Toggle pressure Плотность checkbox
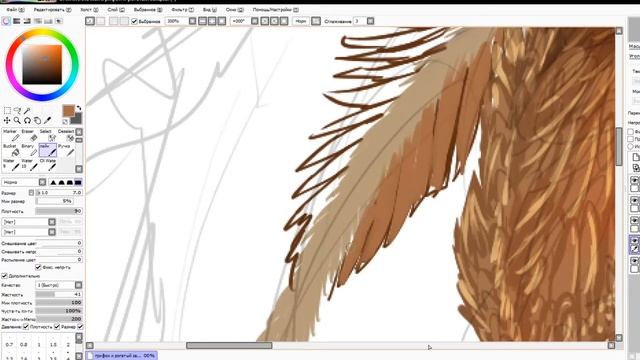This screenshot has height=360, width=640. (26, 327)
